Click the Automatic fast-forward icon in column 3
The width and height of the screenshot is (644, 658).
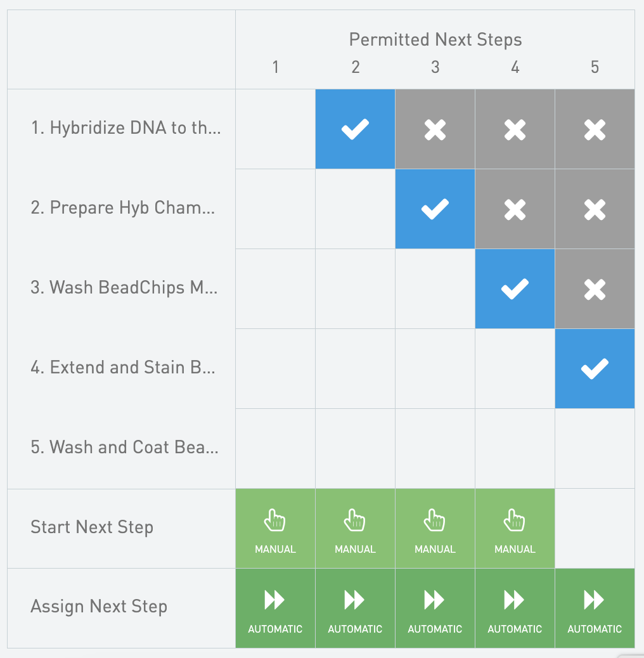point(435,600)
